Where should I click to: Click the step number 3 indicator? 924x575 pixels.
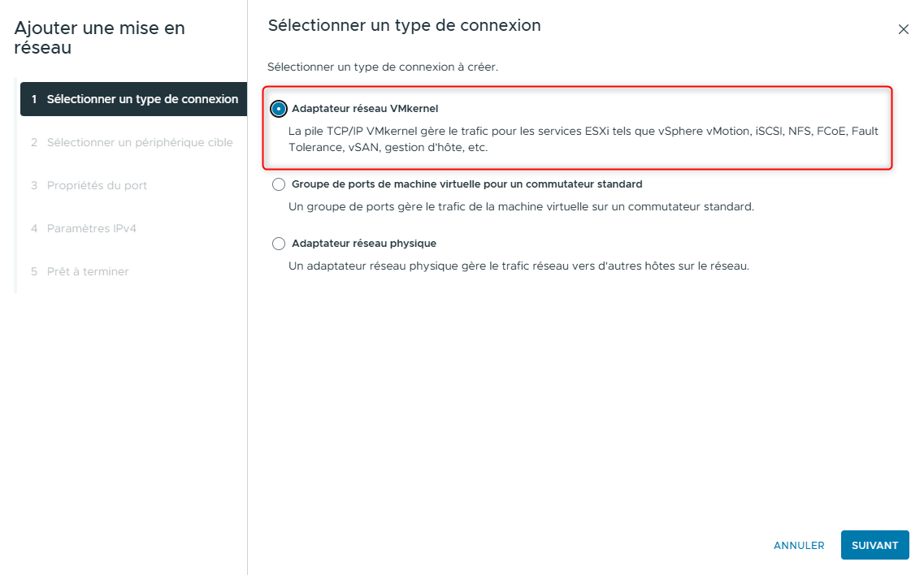33,185
